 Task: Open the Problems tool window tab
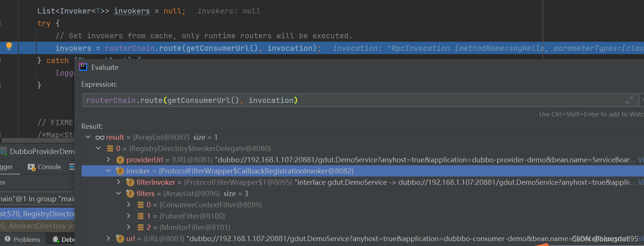(x=23, y=239)
